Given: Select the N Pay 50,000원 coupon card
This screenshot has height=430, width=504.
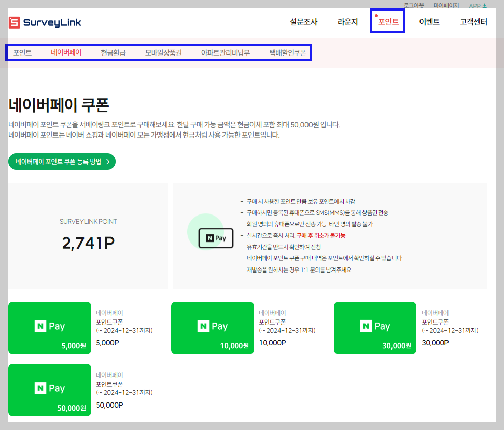Looking at the screenshot, I should point(49,390).
